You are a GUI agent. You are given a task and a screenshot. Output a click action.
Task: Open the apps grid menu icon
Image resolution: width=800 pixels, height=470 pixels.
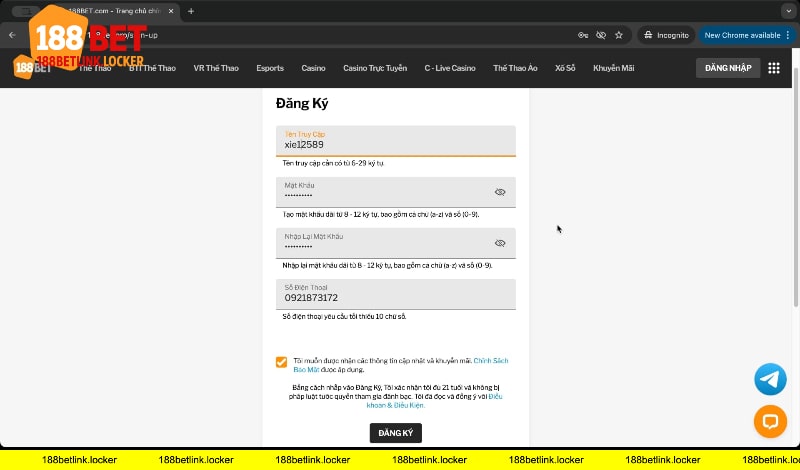(x=774, y=68)
